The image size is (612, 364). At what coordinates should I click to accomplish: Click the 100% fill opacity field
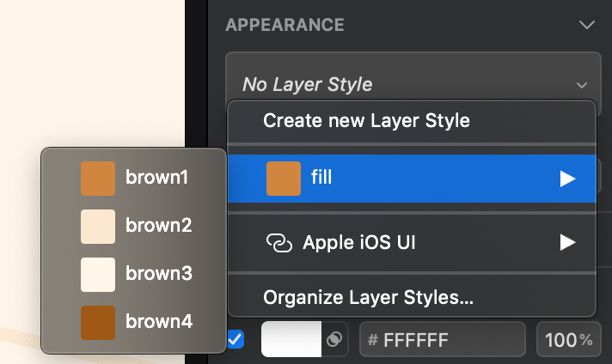pos(568,340)
